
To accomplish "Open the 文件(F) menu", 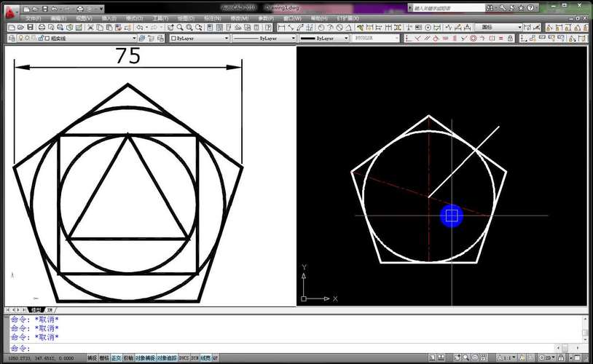I will coord(34,18).
